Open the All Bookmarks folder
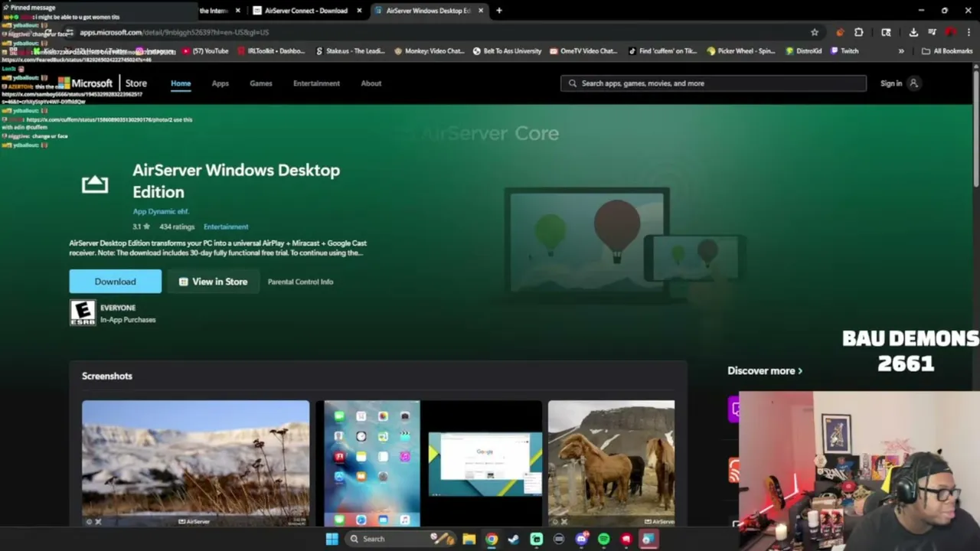 (x=947, y=51)
